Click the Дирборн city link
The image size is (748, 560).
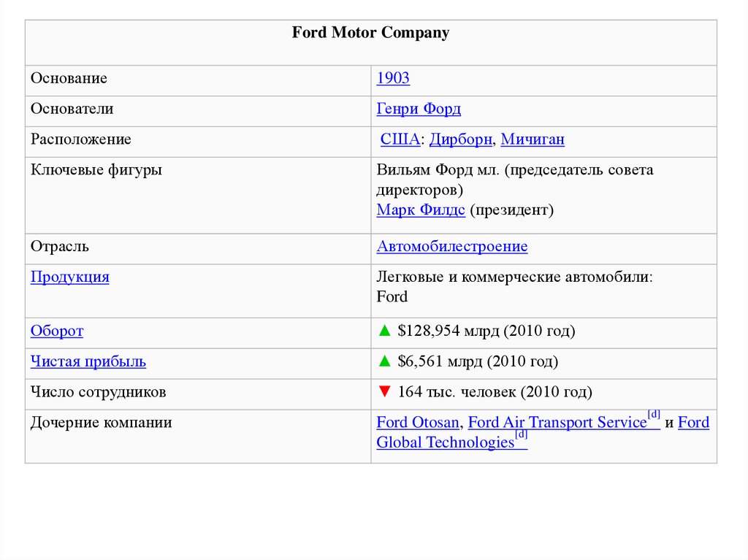(460, 139)
